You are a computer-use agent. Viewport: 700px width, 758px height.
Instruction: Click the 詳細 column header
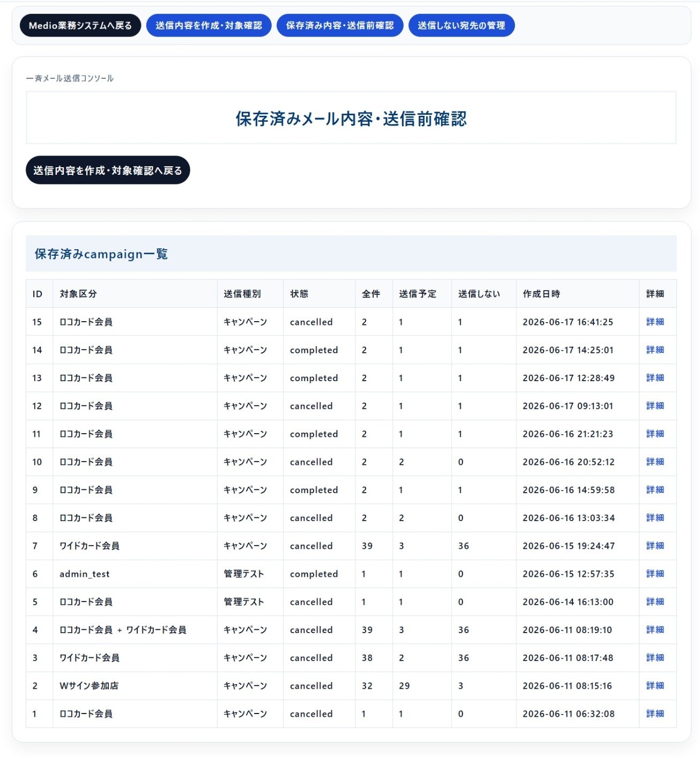tap(658, 294)
